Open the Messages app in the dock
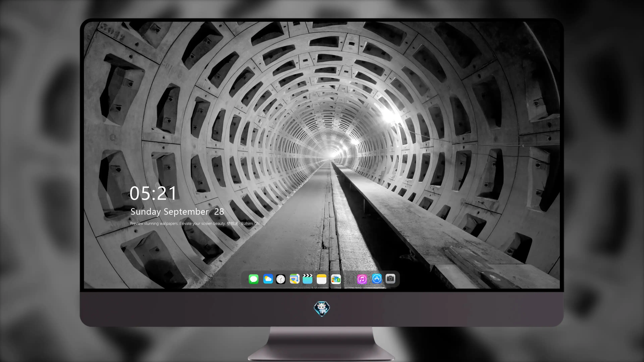 (x=254, y=279)
